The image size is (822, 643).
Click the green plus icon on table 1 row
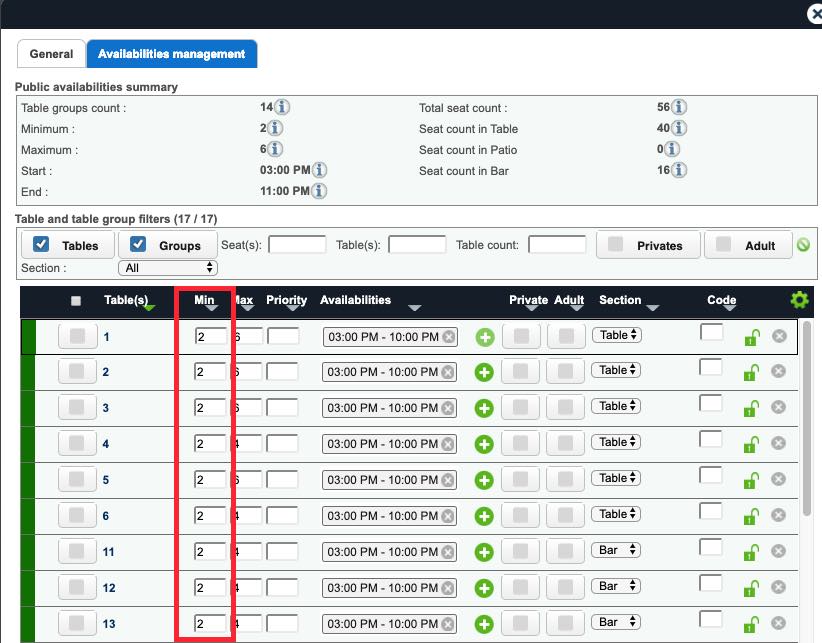click(484, 336)
